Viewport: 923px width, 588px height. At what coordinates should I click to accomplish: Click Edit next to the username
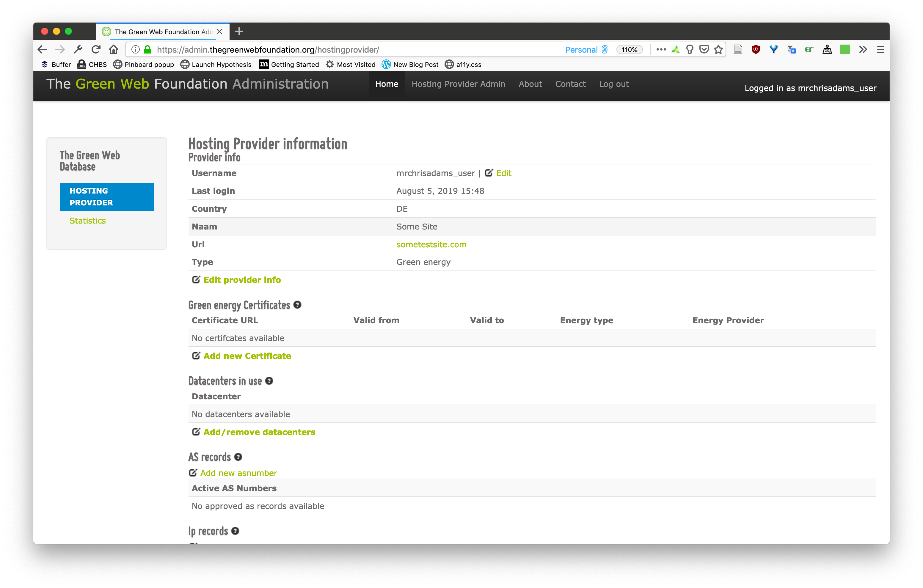(x=504, y=173)
